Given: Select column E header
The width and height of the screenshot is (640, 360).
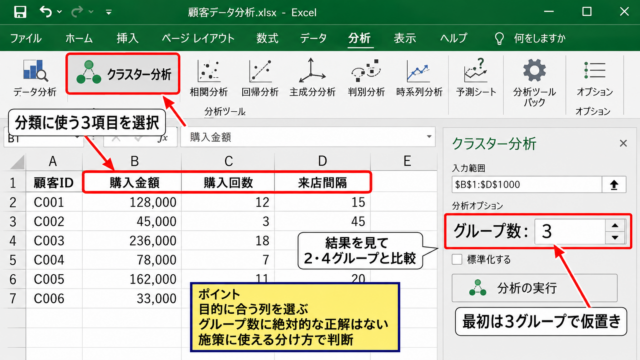Looking at the screenshot, I should pos(407,161).
